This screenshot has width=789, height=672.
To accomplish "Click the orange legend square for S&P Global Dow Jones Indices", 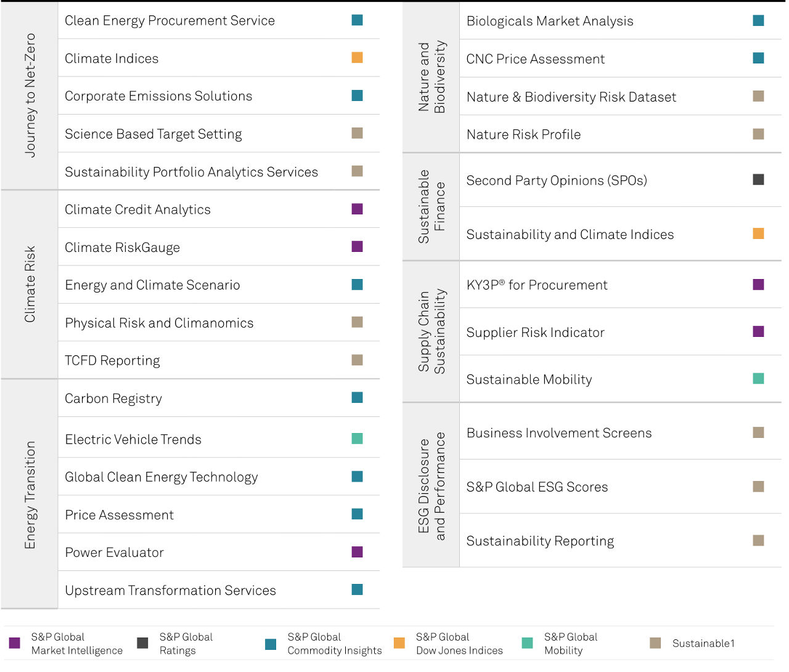I will pos(399,643).
